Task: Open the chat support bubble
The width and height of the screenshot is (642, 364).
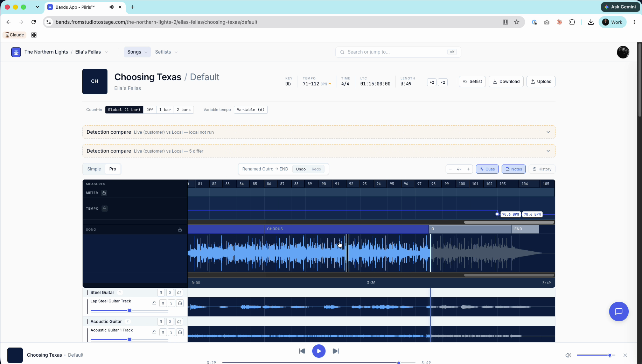Action: (x=619, y=311)
